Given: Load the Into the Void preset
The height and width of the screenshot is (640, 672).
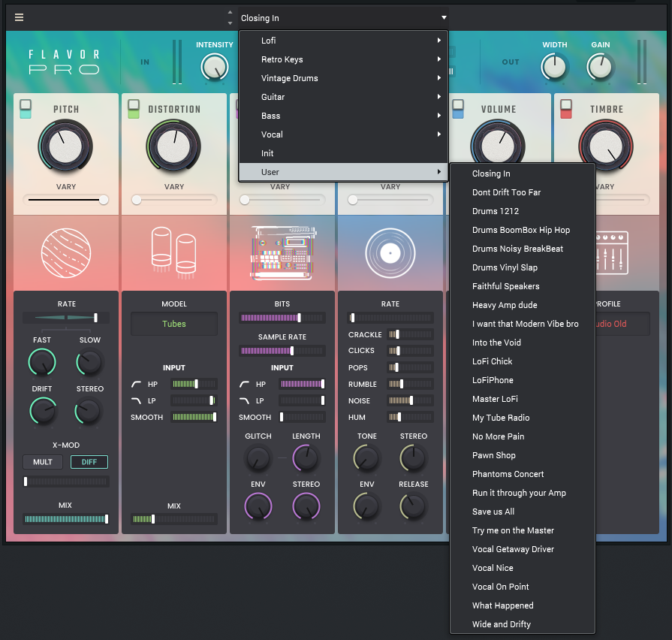Looking at the screenshot, I should (x=523, y=343).
